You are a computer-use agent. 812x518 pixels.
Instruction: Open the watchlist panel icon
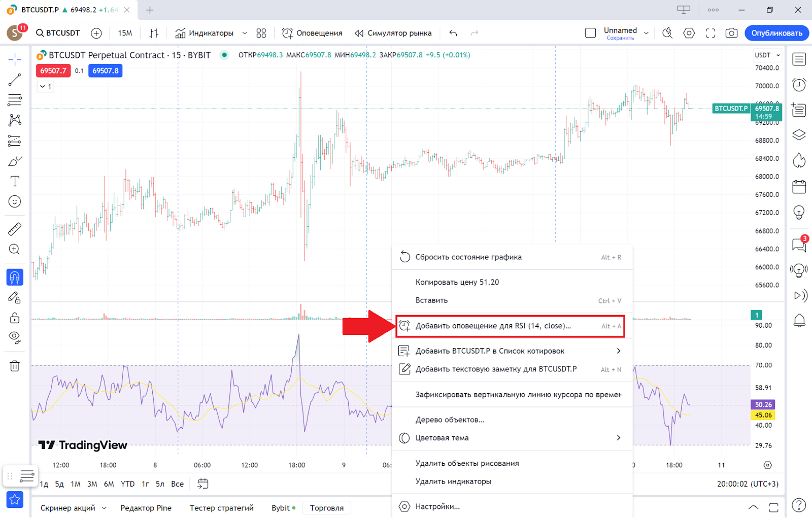coord(799,59)
